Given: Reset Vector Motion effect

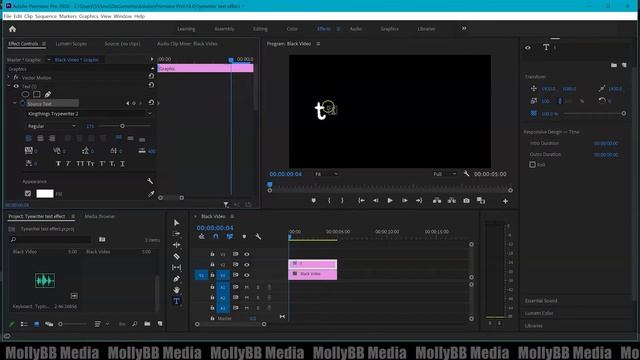Looking at the screenshot, I should click(151, 76).
